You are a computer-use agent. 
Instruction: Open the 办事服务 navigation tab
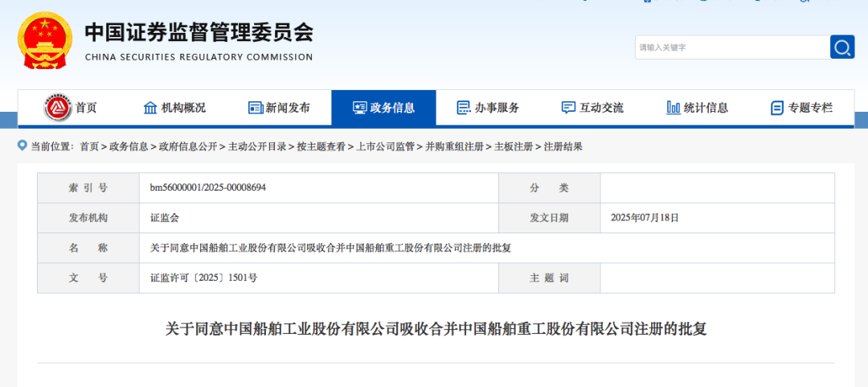[x=489, y=108]
